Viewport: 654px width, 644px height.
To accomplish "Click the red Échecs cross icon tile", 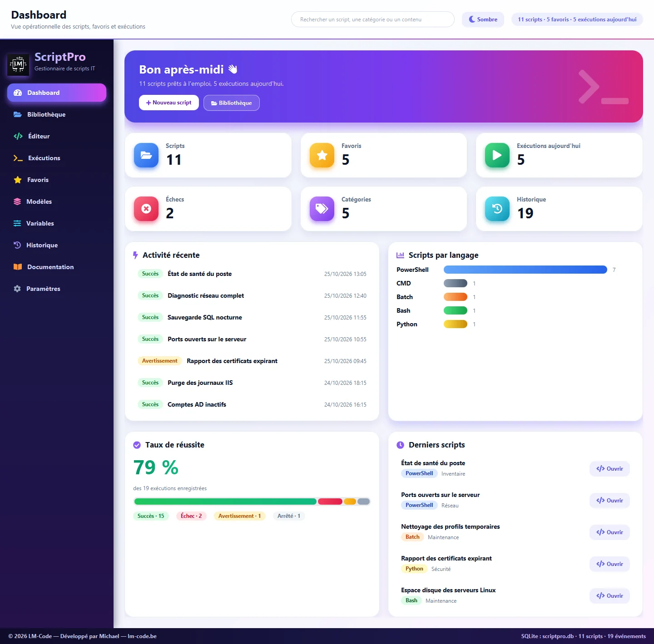I will coord(146,209).
